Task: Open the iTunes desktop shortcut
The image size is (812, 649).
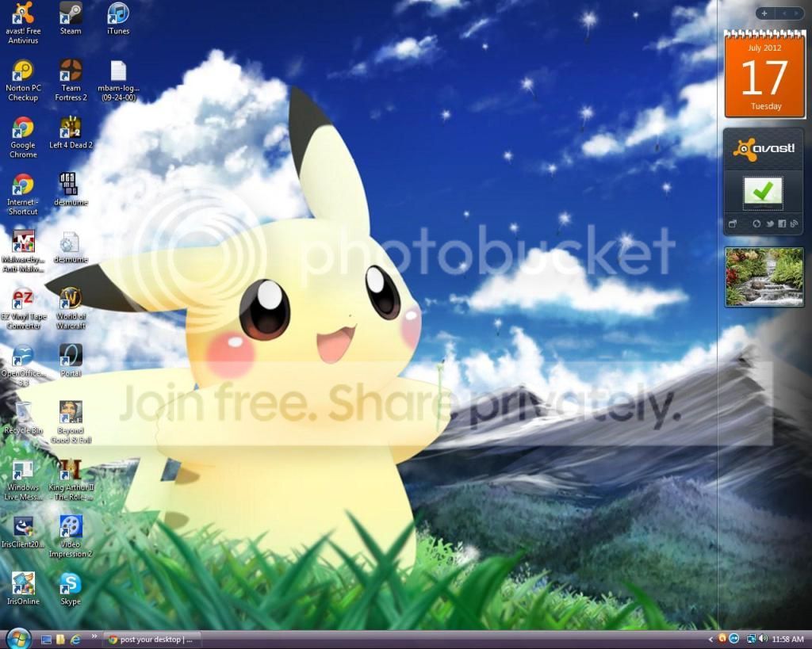Action: click(118, 18)
